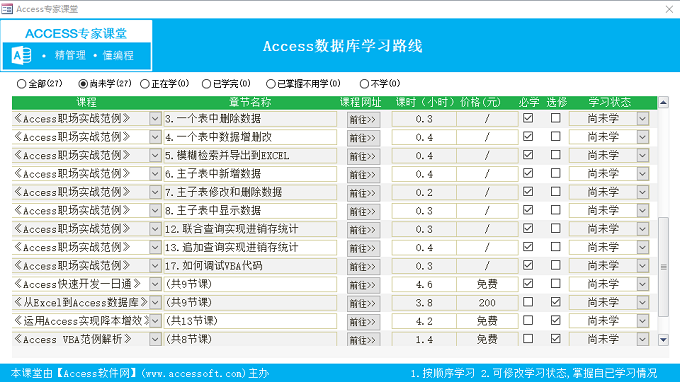Expand status dropdown for 12.联合查询 row
The width and height of the screenshot is (680, 382).
643,229
